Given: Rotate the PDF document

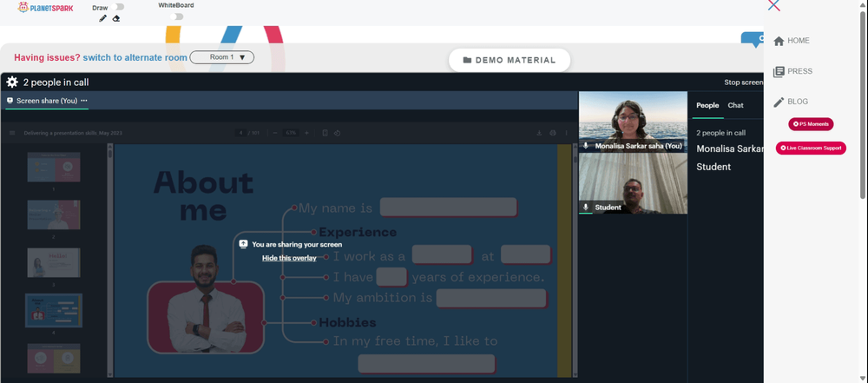Looking at the screenshot, I should pyautogui.click(x=337, y=133).
